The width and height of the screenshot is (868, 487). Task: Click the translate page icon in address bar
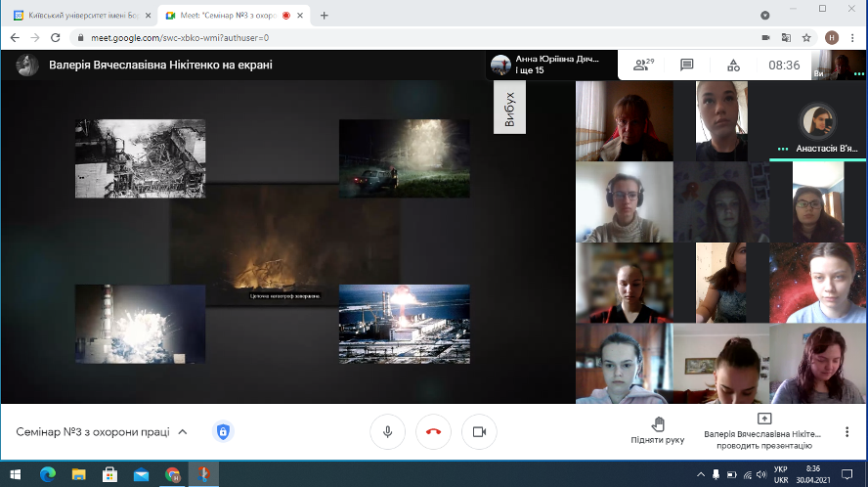[786, 37]
